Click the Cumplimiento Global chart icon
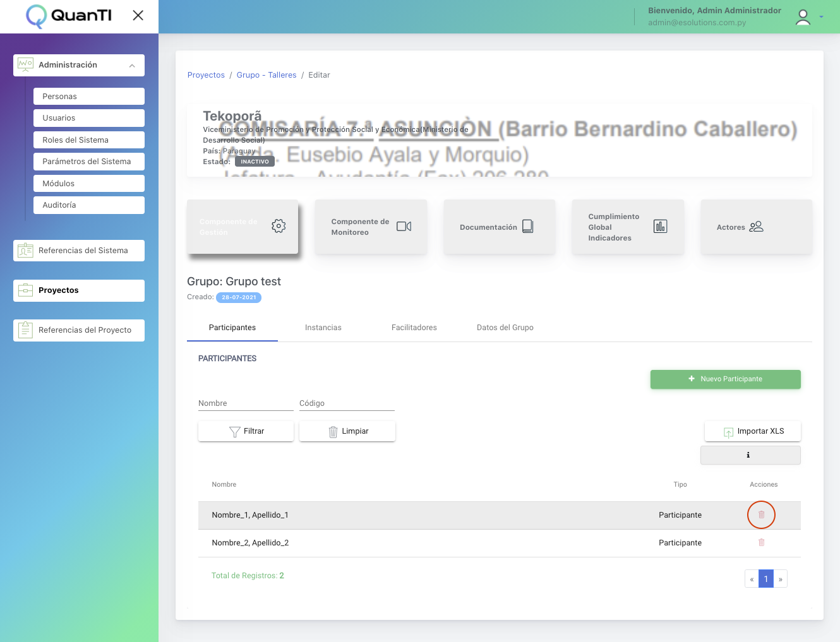This screenshot has height=642, width=840. coord(661,226)
